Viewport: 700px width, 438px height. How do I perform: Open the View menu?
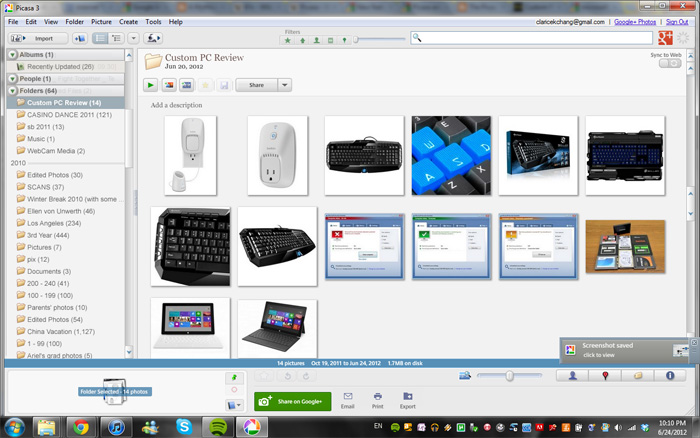pos(51,21)
